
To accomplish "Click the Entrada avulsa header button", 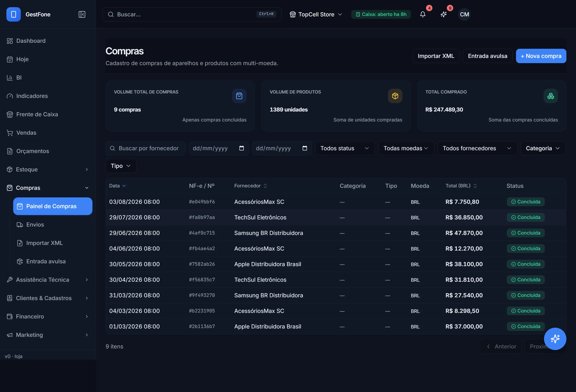I will [488, 56].
